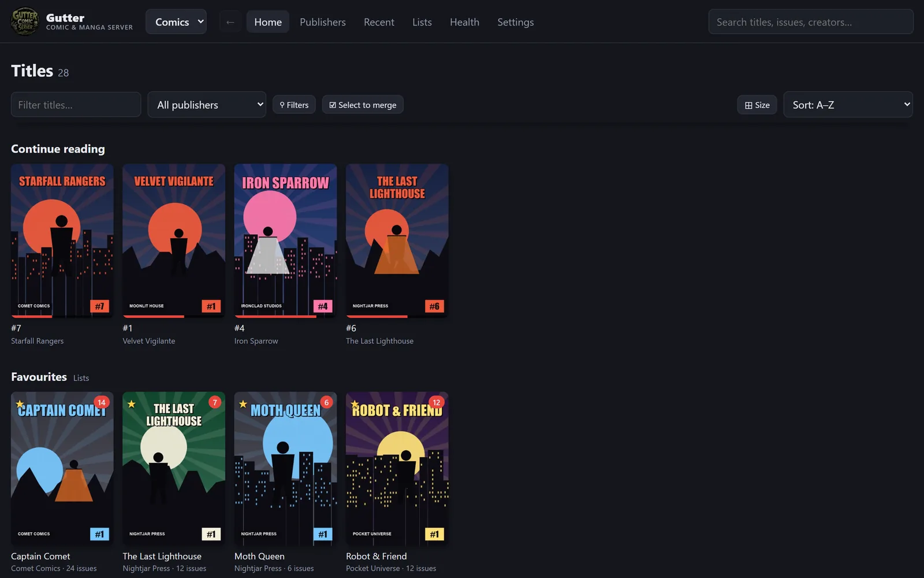
Task: Open the Lists link beside Favourites
Action: (x=81, y=378)
